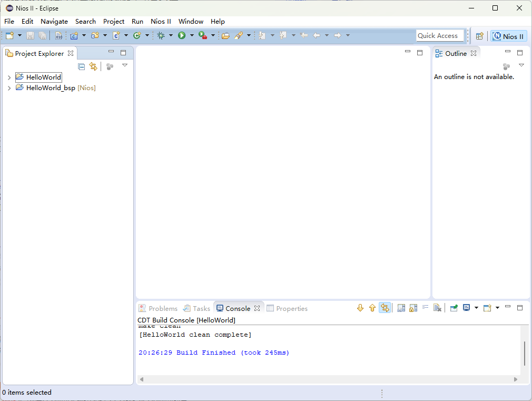Open Search flashlight dropdown arrow
The image size is (532, 401).
pos(249,35)
